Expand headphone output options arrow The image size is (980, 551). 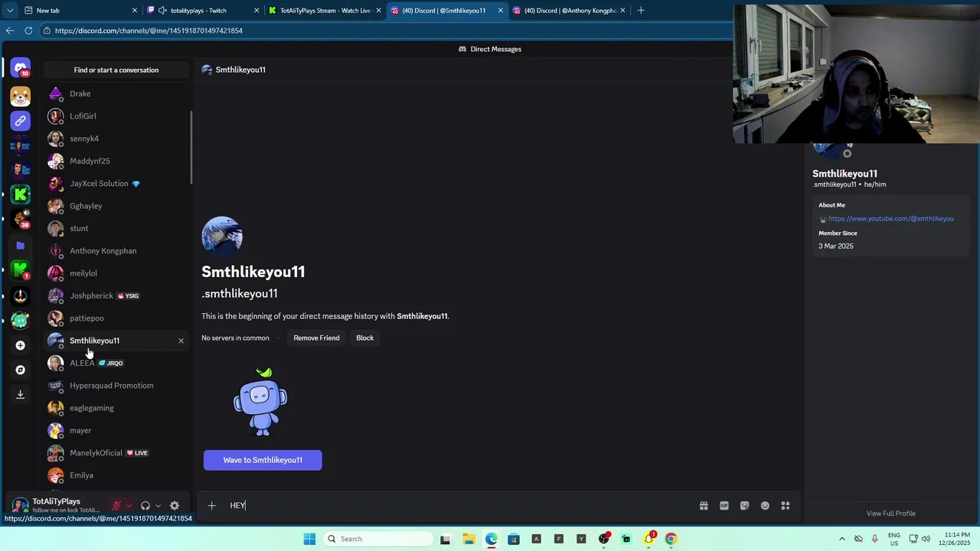(x=158, y=506)
